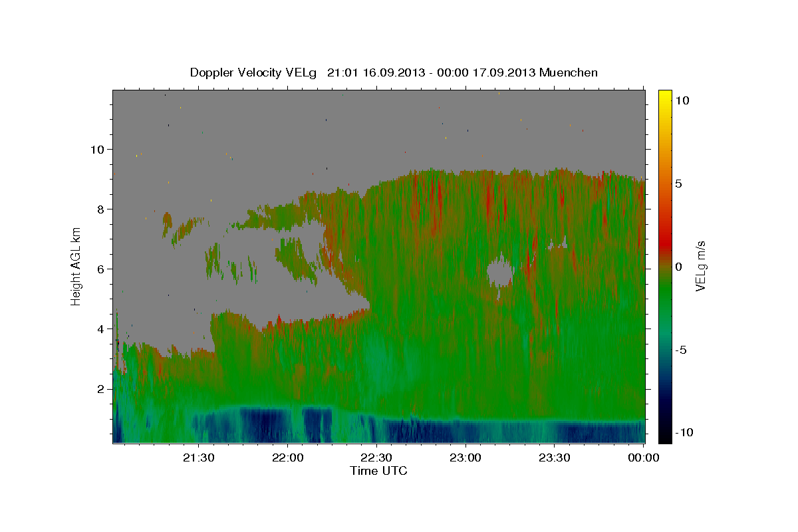Click the colorbar value -10 label
Viewport: 798px width, 532px height.
click(x=684, y=433)
